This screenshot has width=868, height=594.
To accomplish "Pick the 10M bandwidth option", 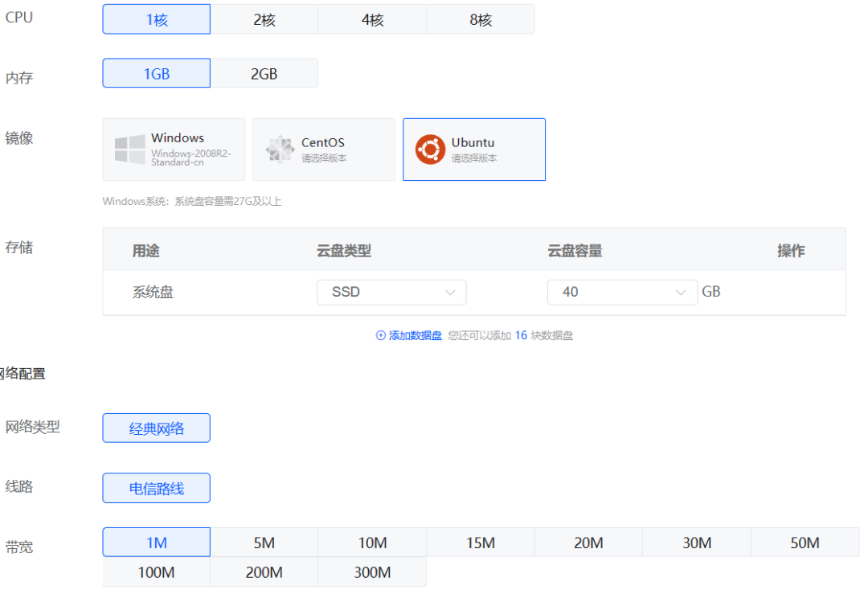I will click(x=372, y=543).
